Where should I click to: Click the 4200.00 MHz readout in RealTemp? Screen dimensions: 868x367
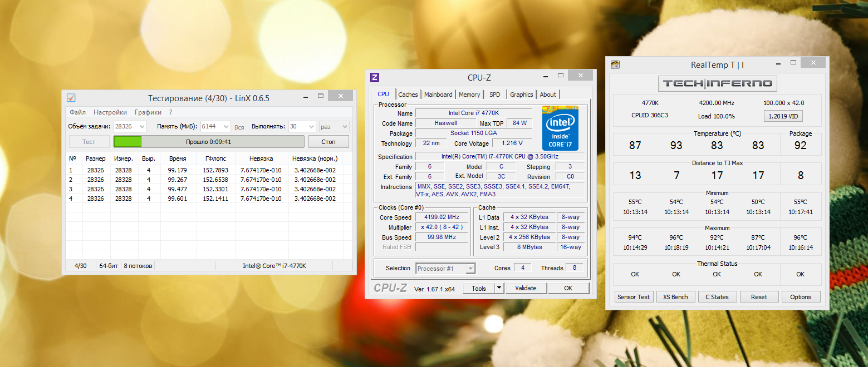pyautogui.click(x=717, y=103)
